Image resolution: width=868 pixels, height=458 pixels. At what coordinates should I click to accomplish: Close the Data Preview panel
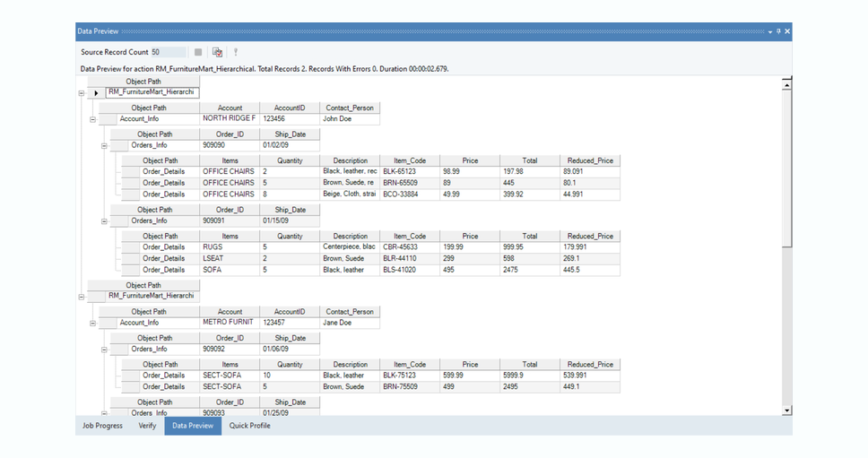tap(787, 31)
